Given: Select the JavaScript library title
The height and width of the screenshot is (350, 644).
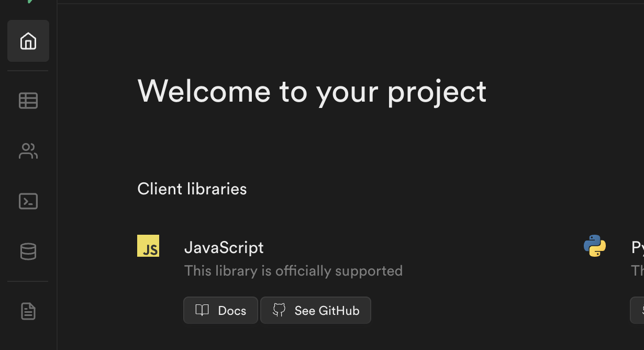Looking at the screenshot, I should 224,247.
